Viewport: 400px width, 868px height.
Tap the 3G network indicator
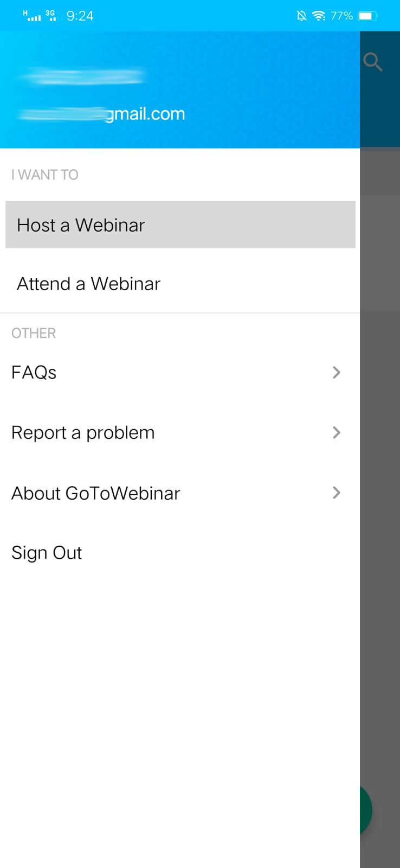[x=51, y=15]
